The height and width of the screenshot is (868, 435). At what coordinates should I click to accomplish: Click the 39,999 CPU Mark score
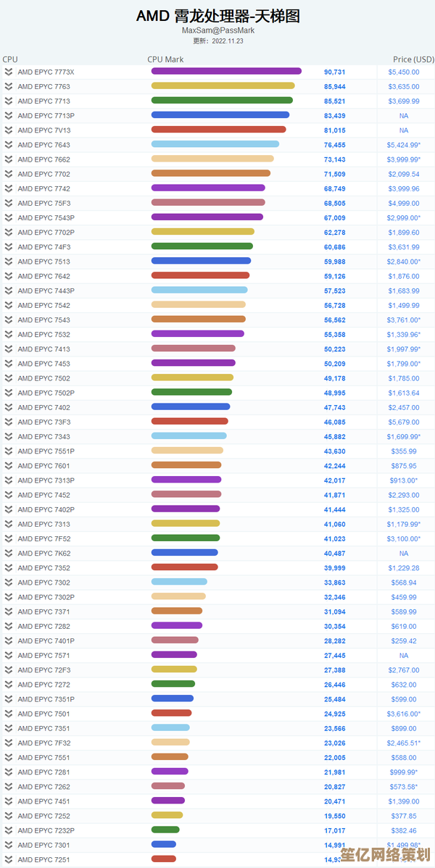pos(335,567)
